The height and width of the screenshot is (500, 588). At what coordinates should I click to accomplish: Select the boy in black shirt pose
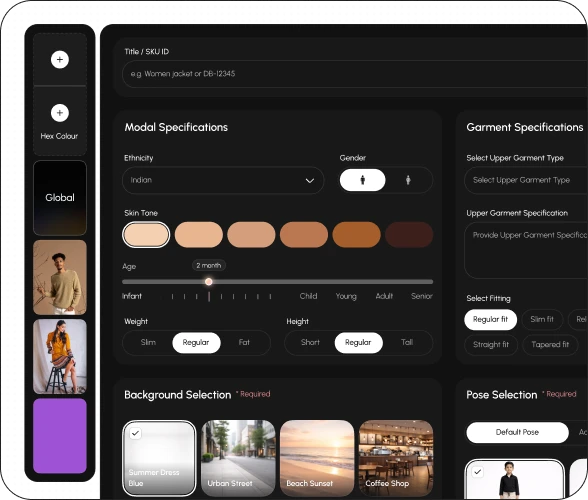pyautogui.click(x=514, y=480)
